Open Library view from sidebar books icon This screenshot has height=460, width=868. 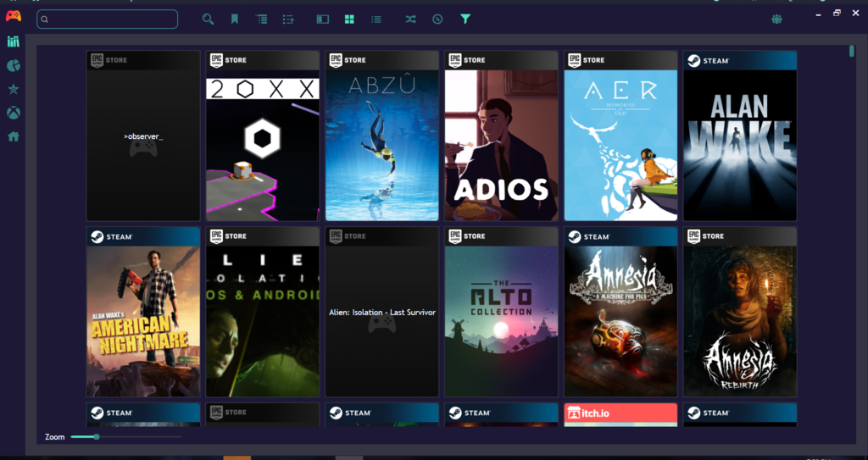tap(14, 42)
